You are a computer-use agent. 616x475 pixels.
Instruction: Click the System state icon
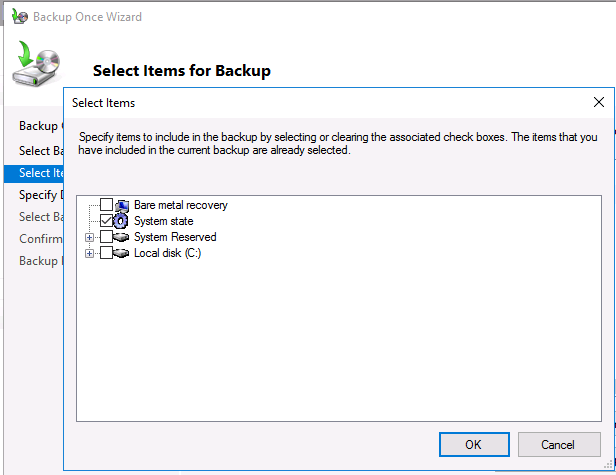point(122,221)
